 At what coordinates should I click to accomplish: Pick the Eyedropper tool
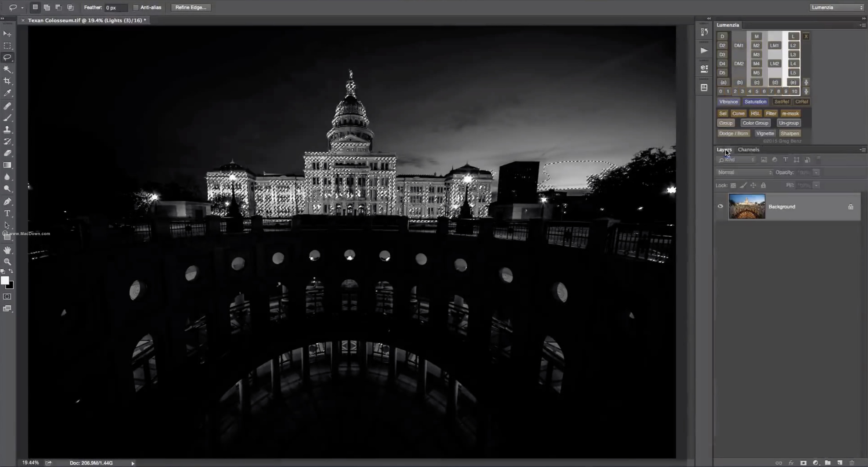click(7, 93)
